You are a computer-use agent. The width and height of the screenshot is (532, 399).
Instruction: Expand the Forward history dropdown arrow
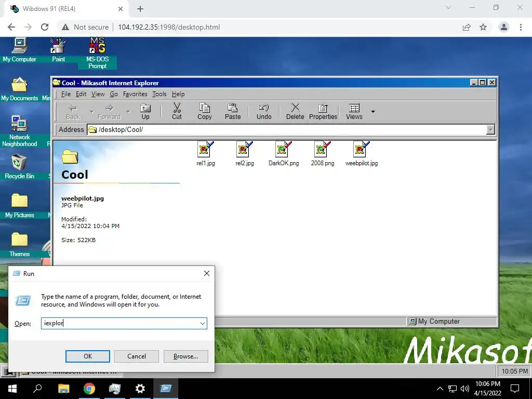128,112
